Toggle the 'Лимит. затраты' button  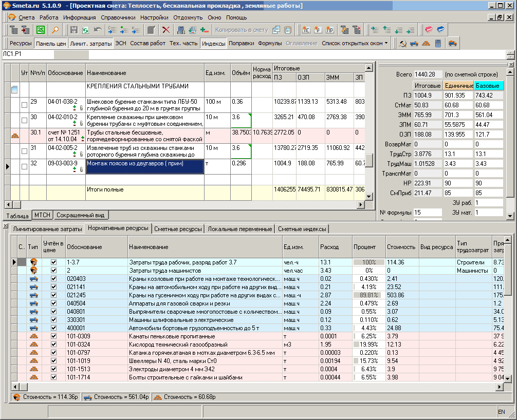[x=90, y=44]
